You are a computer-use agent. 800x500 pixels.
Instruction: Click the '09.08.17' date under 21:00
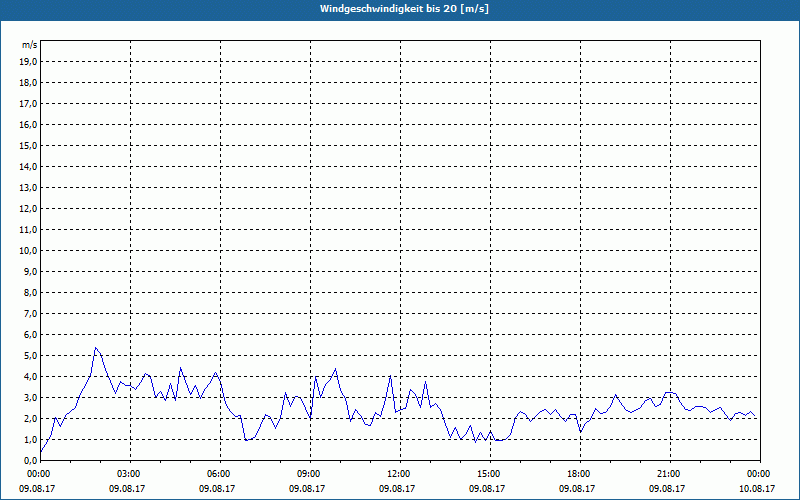coord(667,488)
